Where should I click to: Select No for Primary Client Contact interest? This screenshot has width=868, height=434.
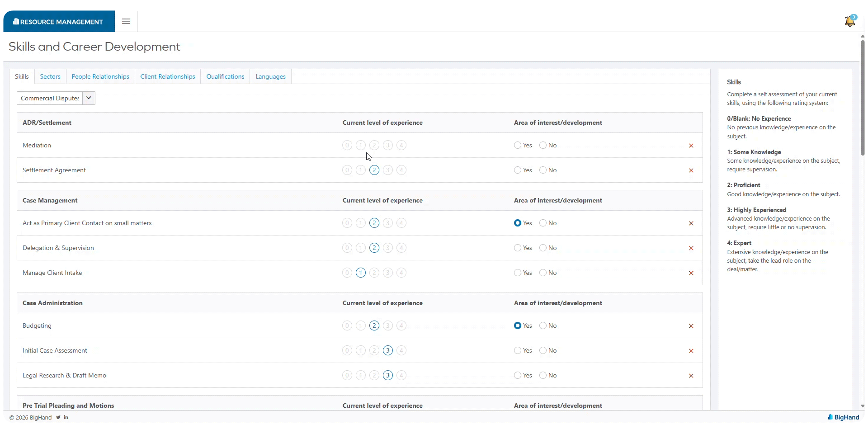coord(543,223)
